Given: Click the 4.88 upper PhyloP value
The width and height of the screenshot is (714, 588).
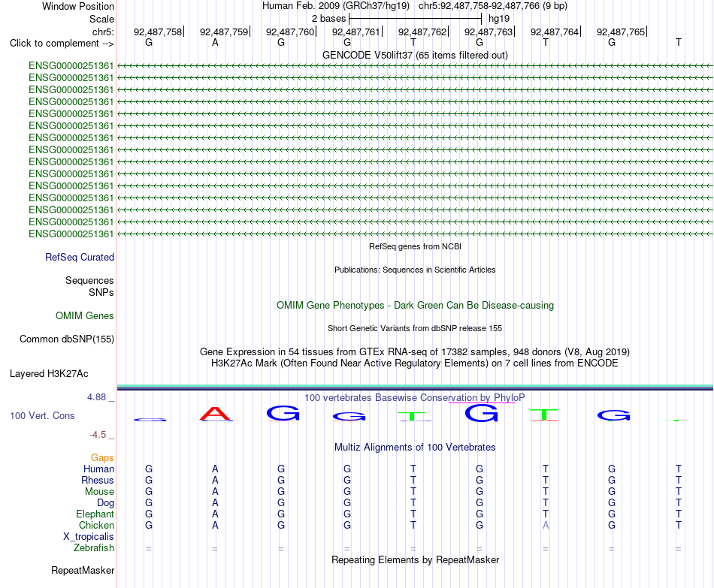Looking at the screenshot, I should (96, 397).
